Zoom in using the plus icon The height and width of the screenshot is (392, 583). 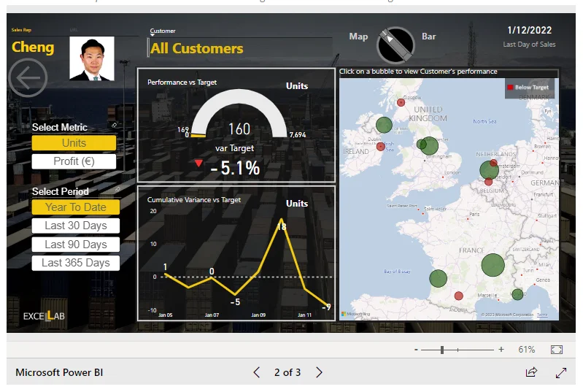pyautogui.click(x=501, y=350)
